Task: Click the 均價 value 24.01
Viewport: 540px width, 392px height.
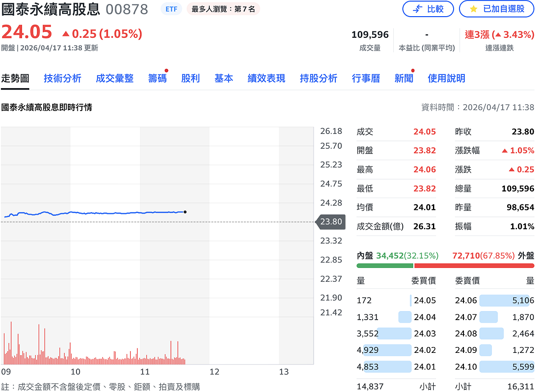Action: (425, 207)
